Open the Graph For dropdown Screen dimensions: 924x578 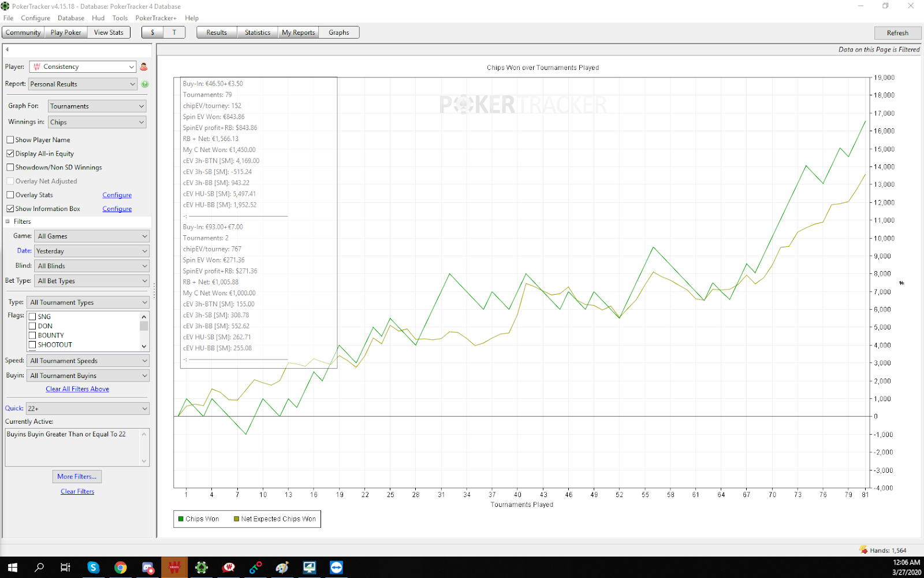click(97, 106)
